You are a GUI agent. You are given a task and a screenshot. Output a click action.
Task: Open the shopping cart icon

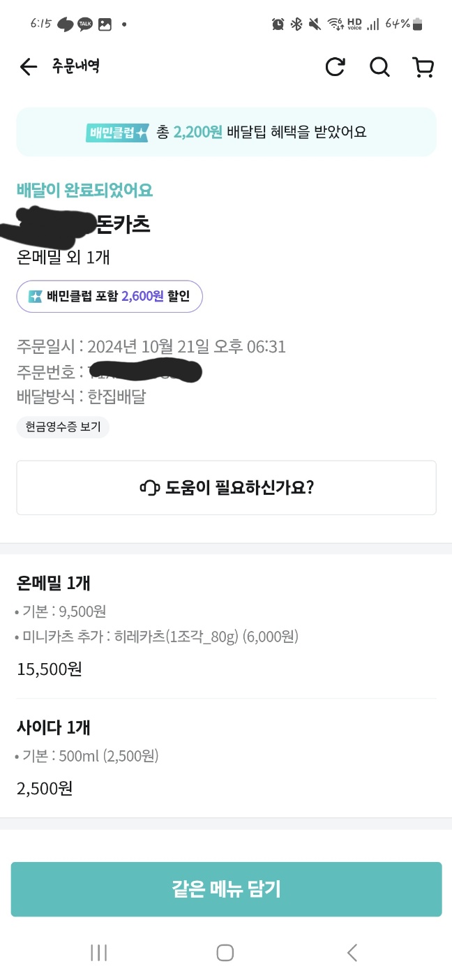point(423,67)
